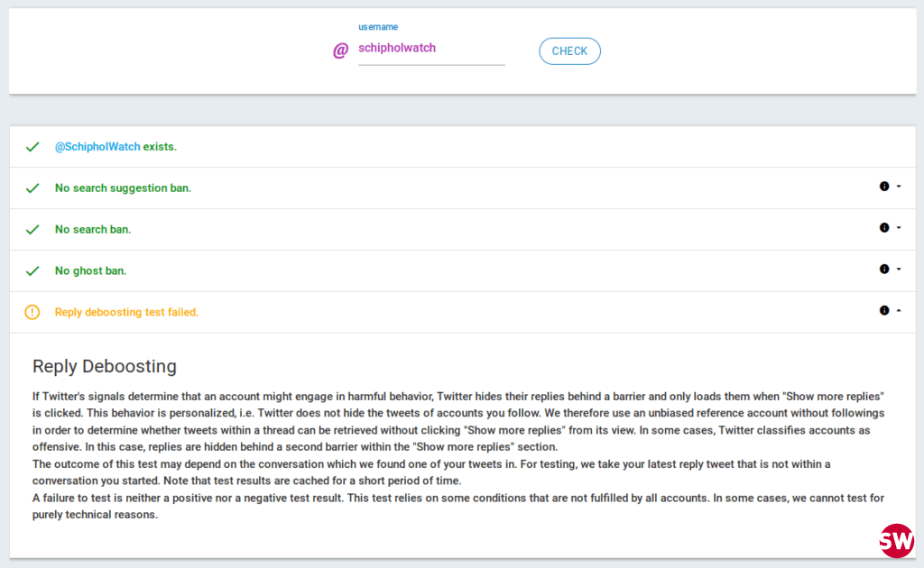Collapse the reply deboosting details arrow
This screenshot has height=568, width=924.
899,310
